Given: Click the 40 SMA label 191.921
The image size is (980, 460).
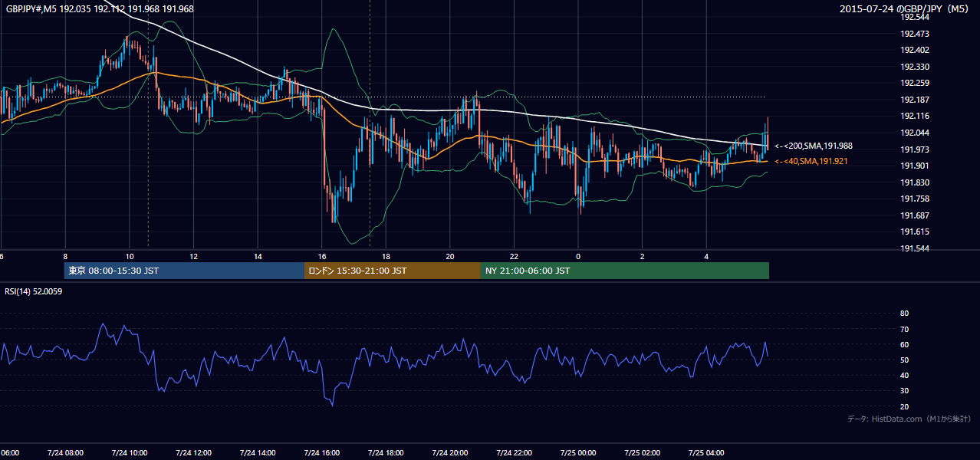Looking at the screenshot, I should tap(811, 161).
